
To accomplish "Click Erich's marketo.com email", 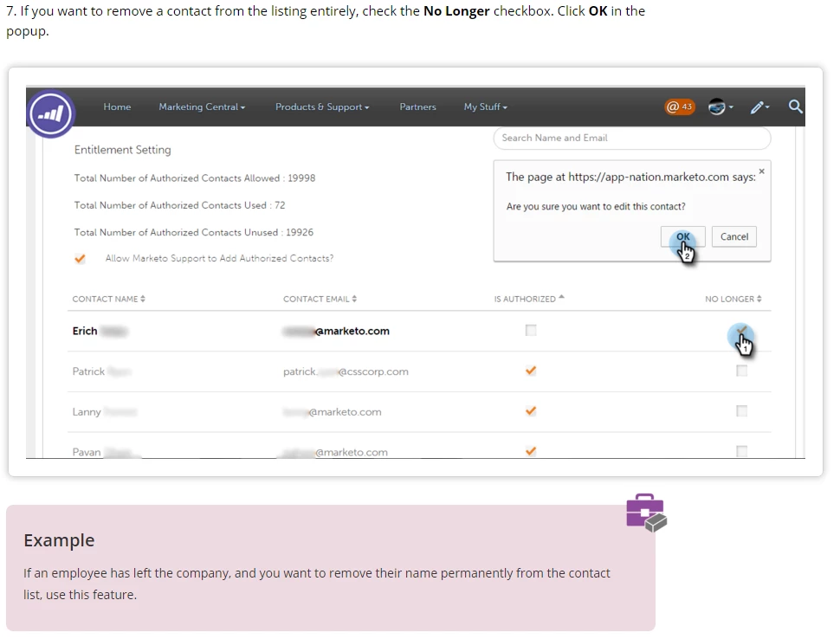I will tap(336, 331).
